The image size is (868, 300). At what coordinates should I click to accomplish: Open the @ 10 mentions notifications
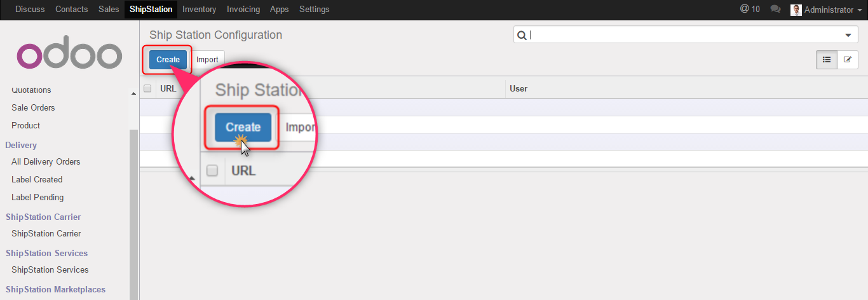[750, 9]
